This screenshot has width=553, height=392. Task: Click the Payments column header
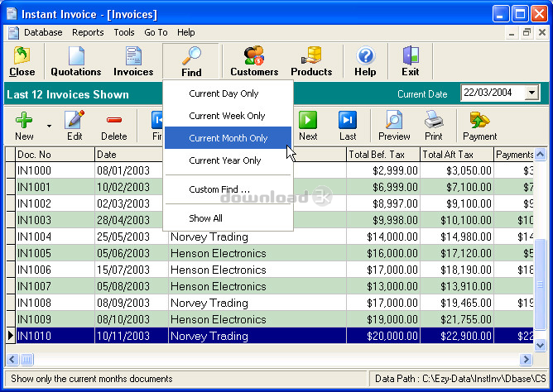(514, 155)
